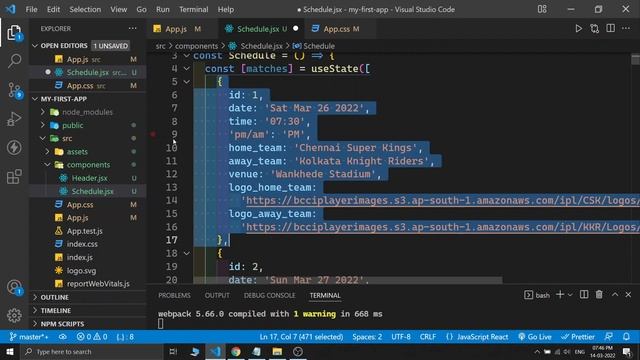Switch to the App.css editor tab
Screen dimensions: 640x360
(x=336, y=29)
